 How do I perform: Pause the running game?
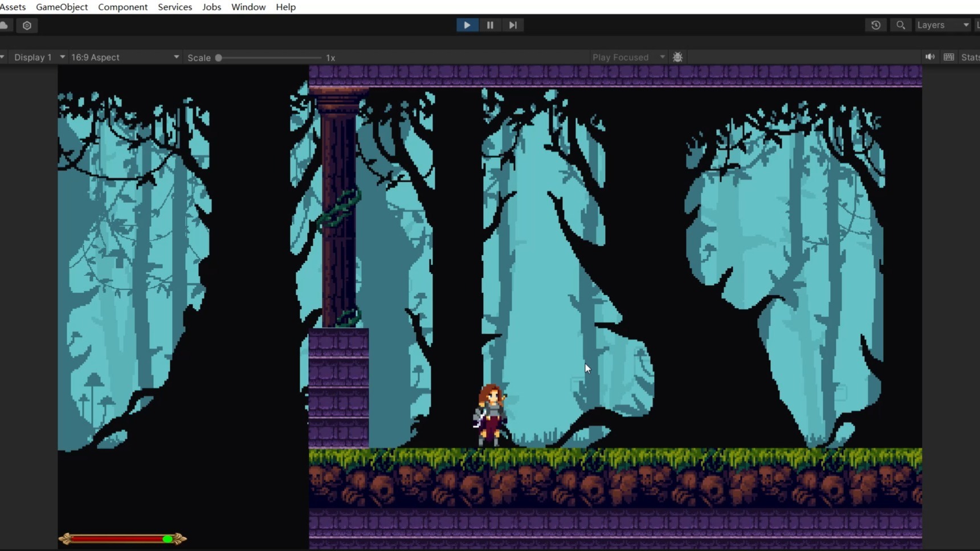[x=490, y=25]
